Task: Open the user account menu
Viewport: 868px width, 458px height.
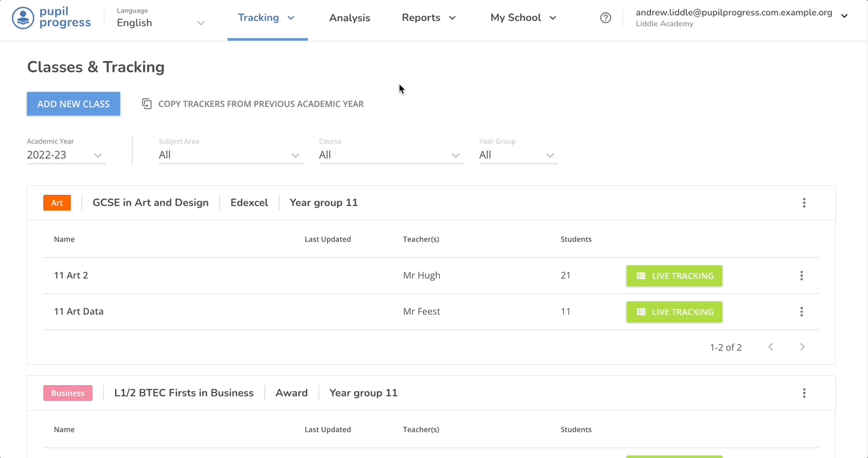Action: 844,16
